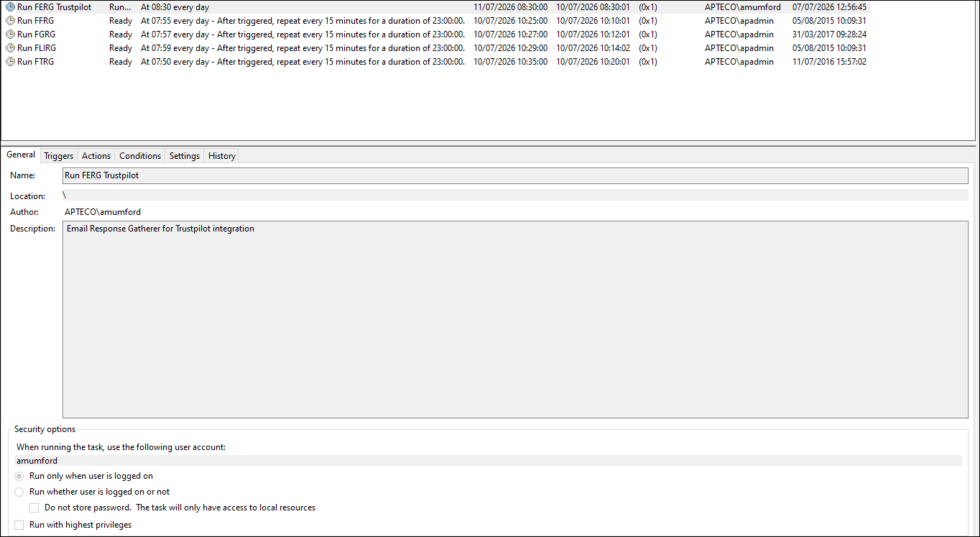Select the Run FLIRG task clock icon
Screen dimensions: 980x537
[x=10, y=48]
